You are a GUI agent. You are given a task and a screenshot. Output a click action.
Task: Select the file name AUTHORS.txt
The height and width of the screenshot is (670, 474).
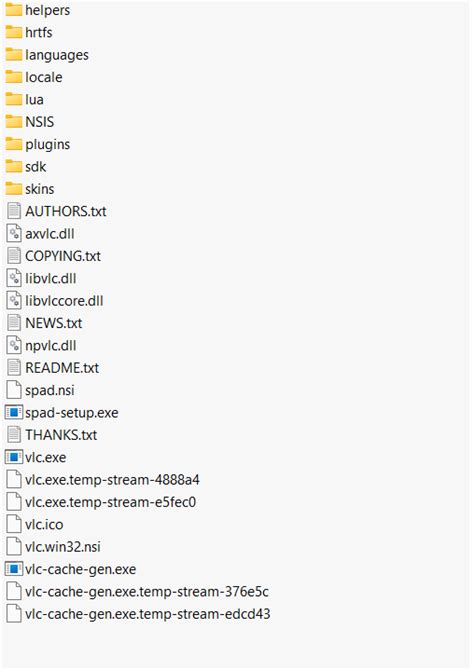(66, 211)
